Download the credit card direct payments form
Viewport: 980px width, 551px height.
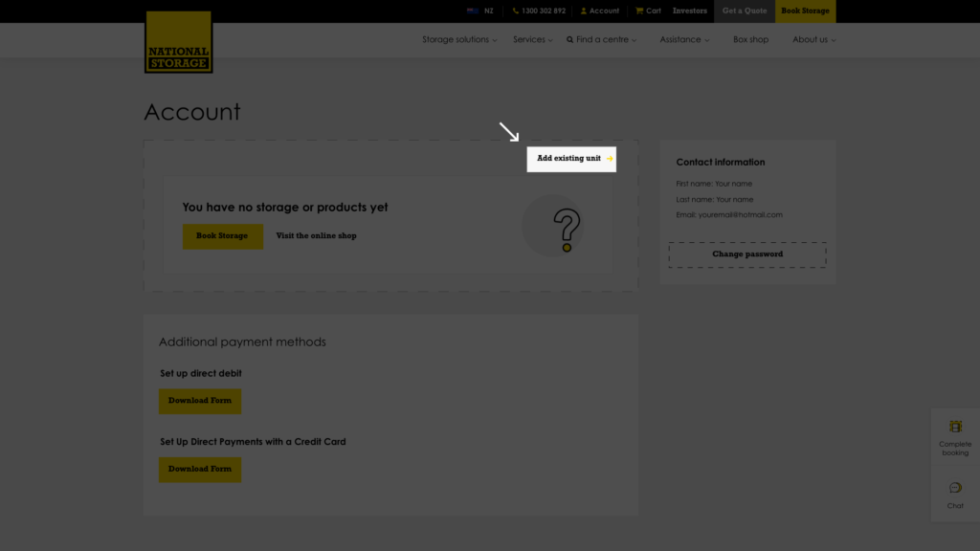click(x=200, y=469)
